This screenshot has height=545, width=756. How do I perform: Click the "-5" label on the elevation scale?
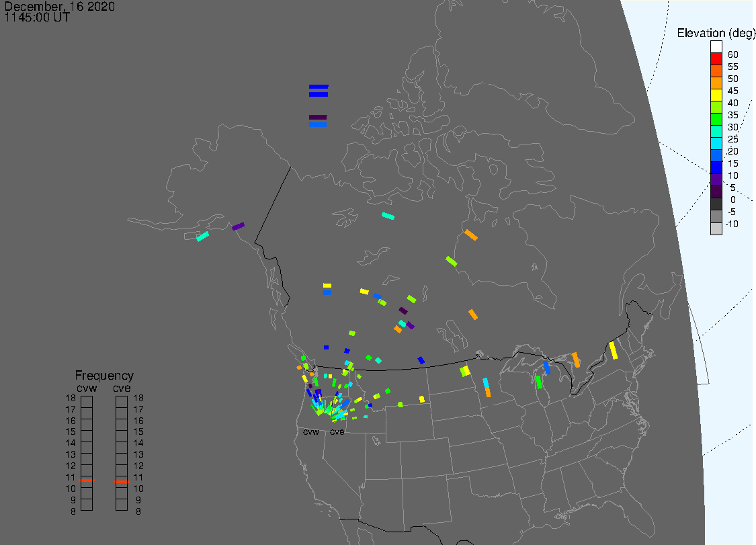click(731, 212)
